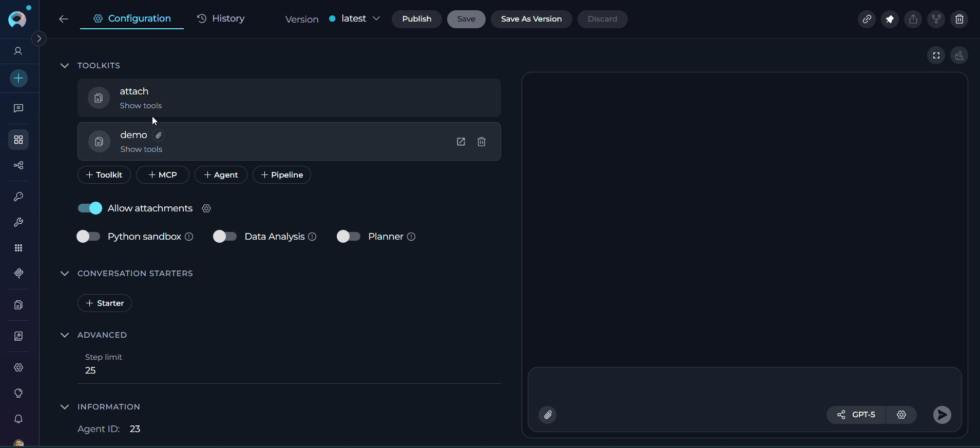The width and height of the screenshot is (980, 448).
Task: Add a new MCP toolkit
Action: pos(162,175)
